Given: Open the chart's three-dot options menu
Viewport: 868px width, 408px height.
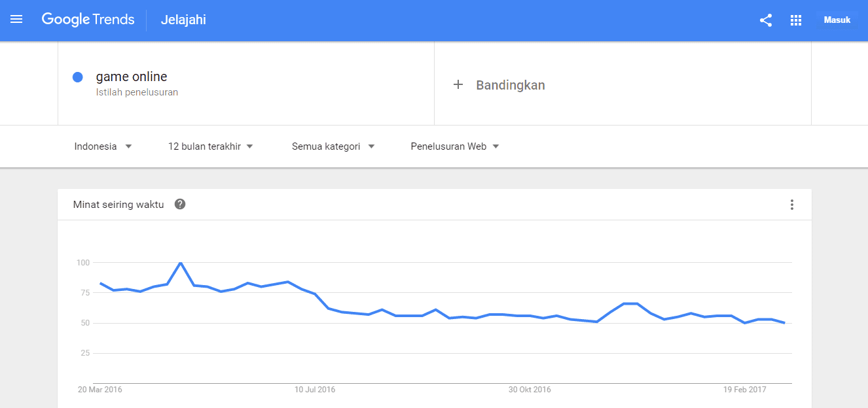Looking at the screenshot, I should 791,205.
